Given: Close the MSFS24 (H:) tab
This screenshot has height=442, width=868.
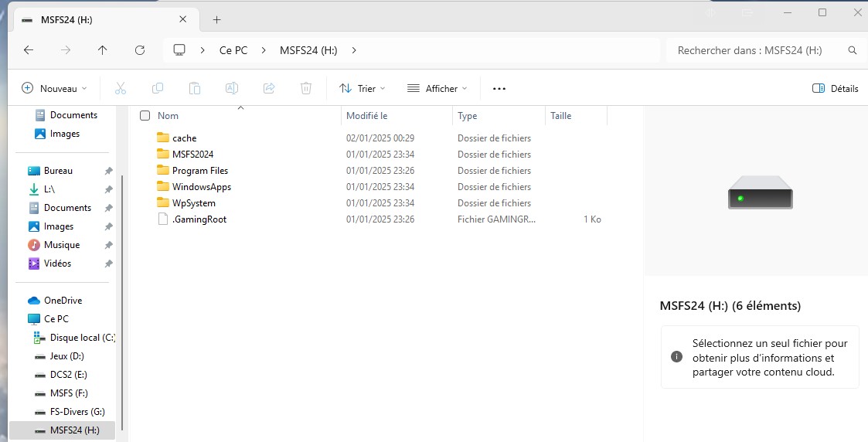Looking at the screenshot, I should tap(182, 19).
